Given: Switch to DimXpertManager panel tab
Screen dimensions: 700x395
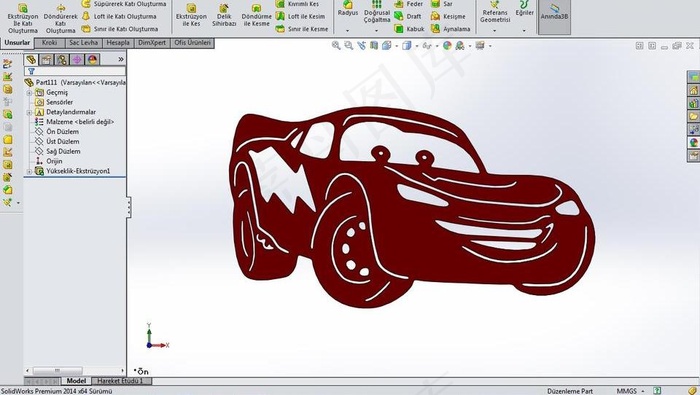Looking at the screenshot, I should [77, 59].
